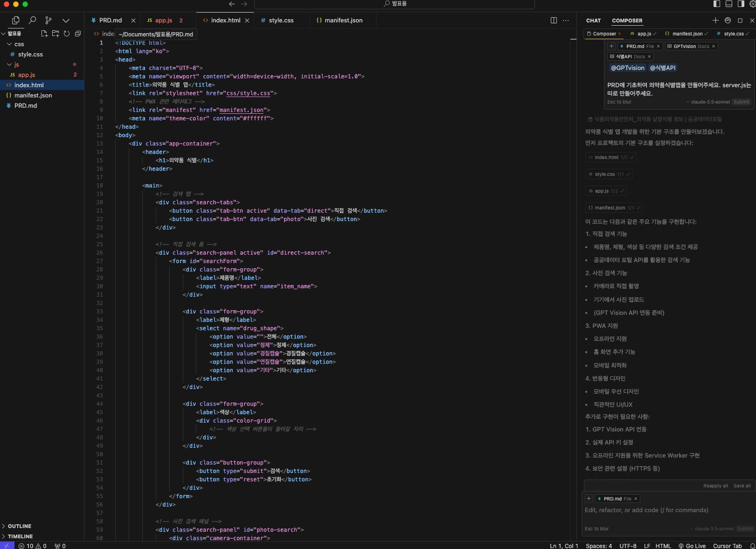
Task: Click the Save all button
Action: [742, 486]
